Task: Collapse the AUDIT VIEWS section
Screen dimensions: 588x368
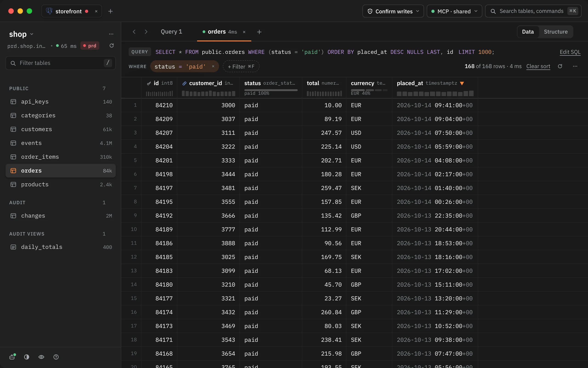Action: [x=27, y=234]
